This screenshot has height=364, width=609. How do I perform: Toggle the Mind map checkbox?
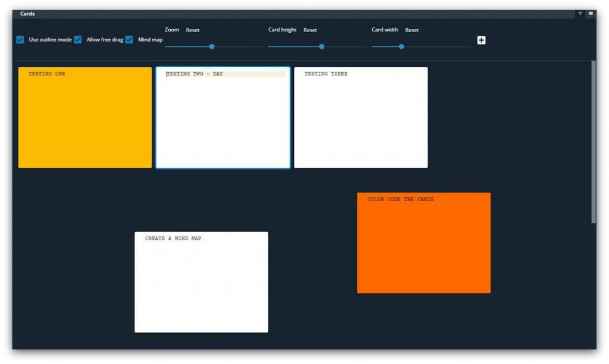click(129, 40)
